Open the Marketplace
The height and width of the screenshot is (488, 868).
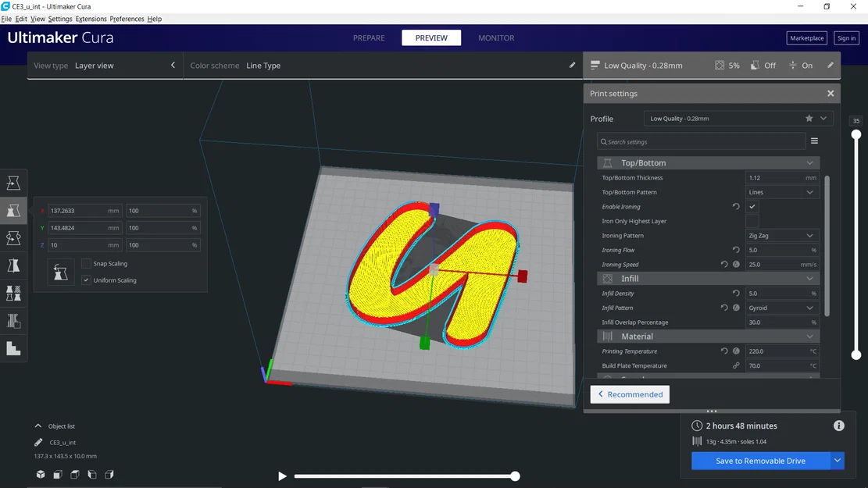[806, 38]
